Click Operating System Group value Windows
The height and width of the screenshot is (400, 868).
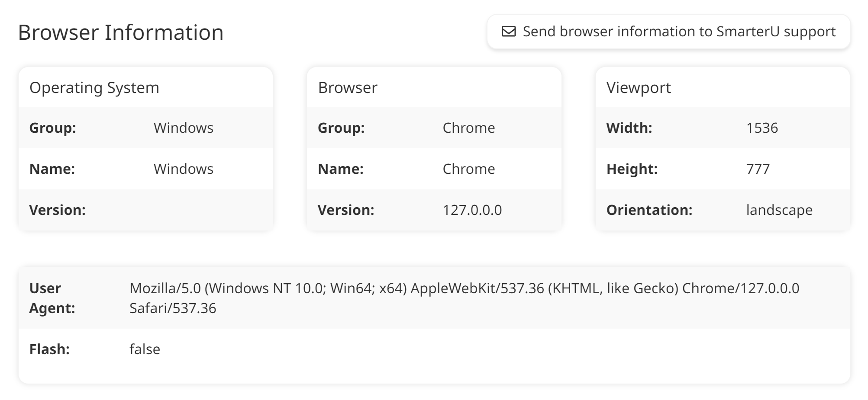[x=184, y=128]
